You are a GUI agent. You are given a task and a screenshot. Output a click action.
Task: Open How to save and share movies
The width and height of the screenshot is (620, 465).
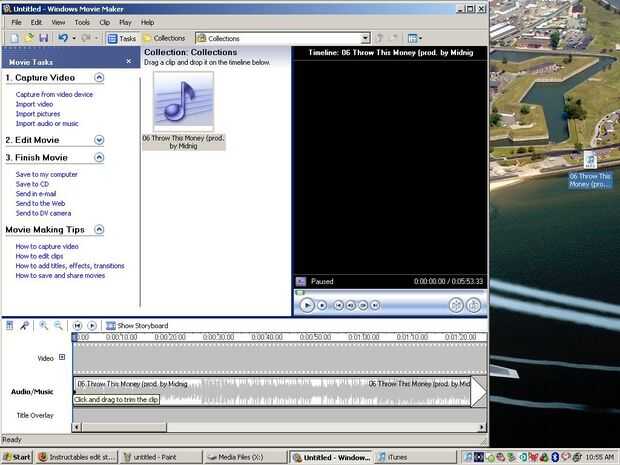click(x=60, y=276)
